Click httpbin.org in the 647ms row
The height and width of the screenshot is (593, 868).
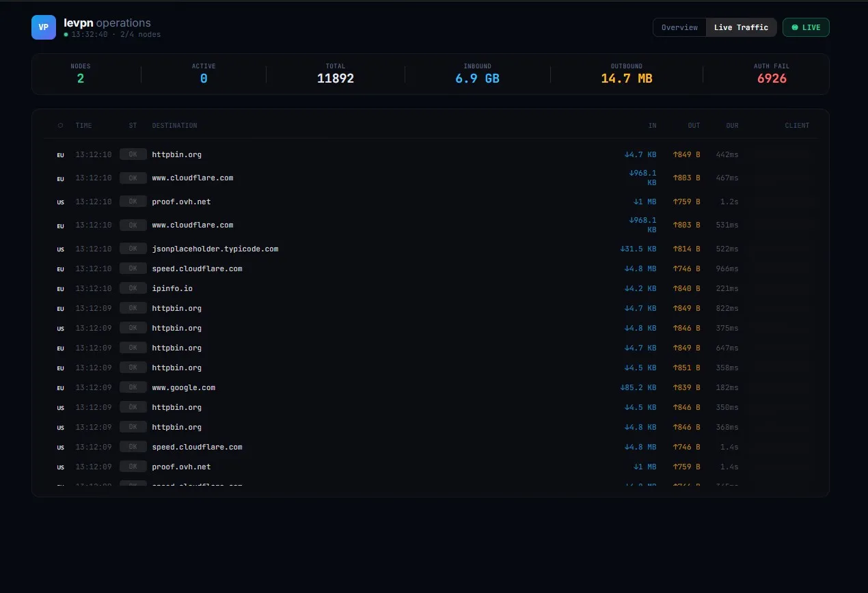pyautogui.click(x=177, y=348)
